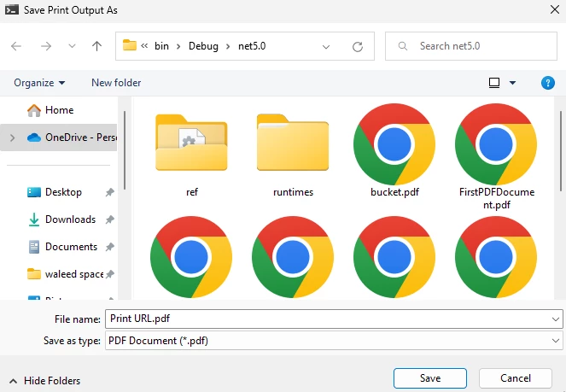Open the Help question mark icon
566x392 pixels.
(x=548, y=83)
